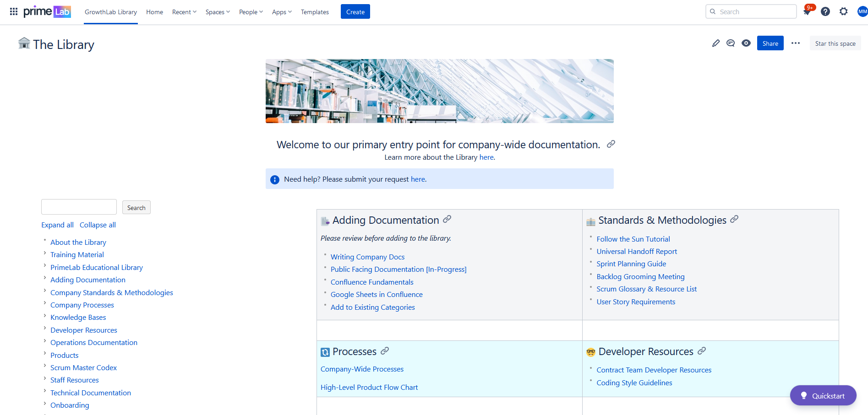Click the Share button
The height and width of the screenshot is (415, 868).
770,43
